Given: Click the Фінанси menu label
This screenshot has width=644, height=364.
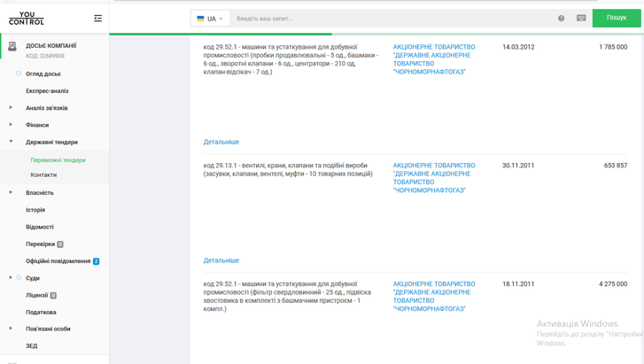Looking at the screenshot, I should pyautogui.click(x=37, y=125).
